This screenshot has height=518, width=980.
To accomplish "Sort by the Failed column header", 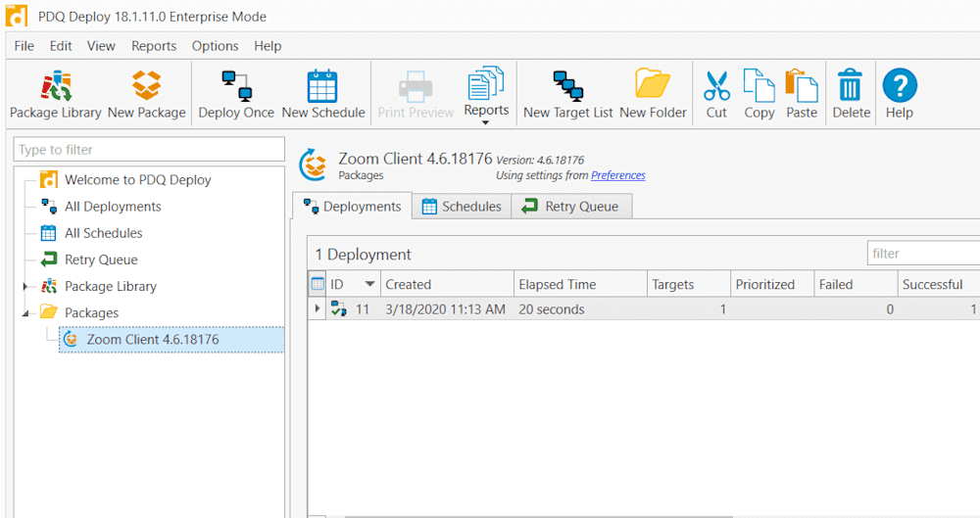I will point(856,284).
